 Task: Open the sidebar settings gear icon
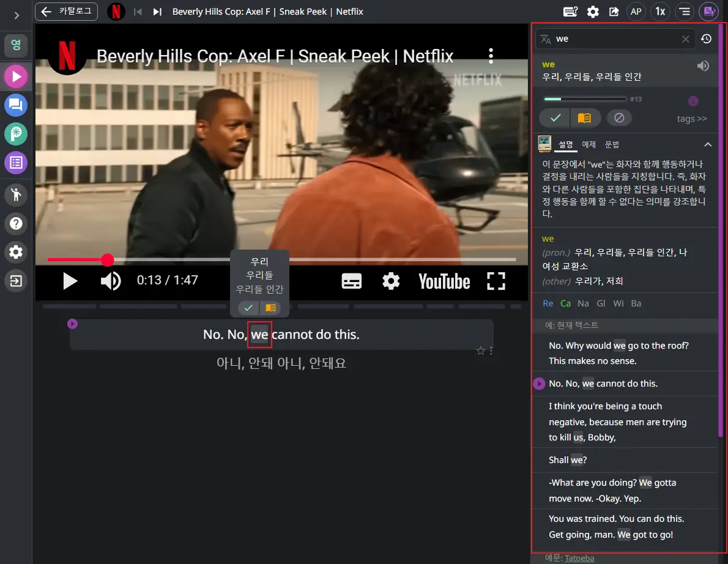pyautogui.click(x=16, y=252)
